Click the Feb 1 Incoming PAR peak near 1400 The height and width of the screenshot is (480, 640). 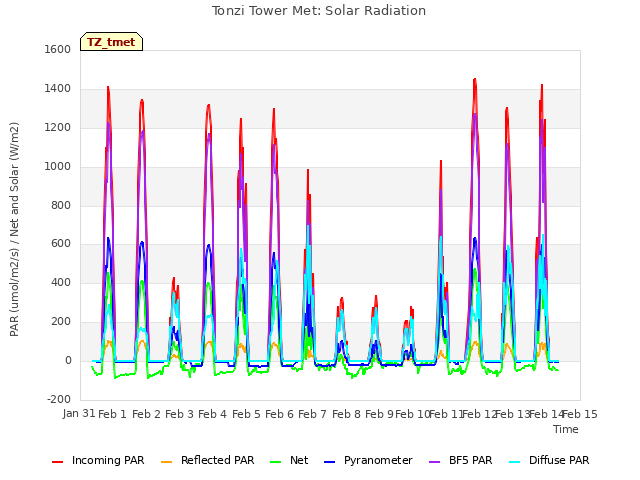(108, 87)
